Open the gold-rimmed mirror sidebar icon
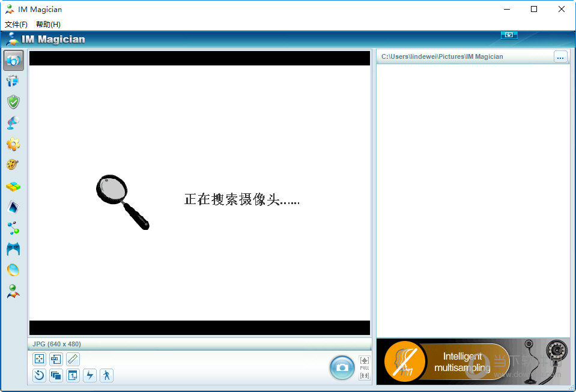 13,270
